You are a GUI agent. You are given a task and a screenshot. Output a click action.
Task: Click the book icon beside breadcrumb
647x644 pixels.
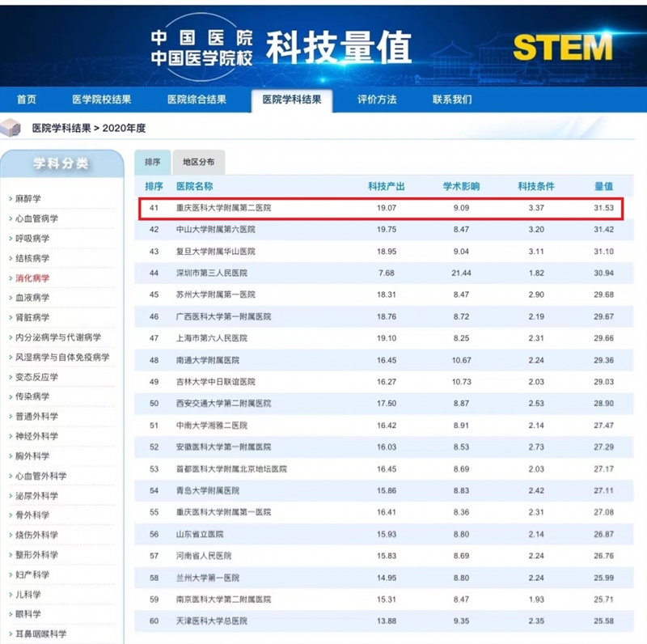(11, 128)
